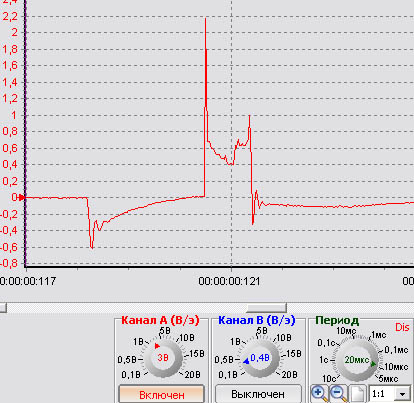Set Период dial to 1мс
414x403 pixels.
(x=379, y=335)
